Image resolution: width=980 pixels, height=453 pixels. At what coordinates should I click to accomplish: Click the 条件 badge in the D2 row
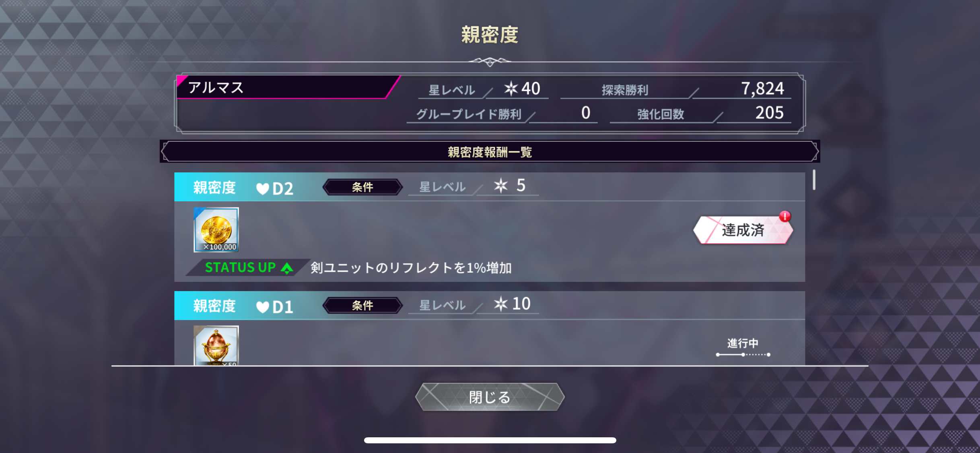362,187
